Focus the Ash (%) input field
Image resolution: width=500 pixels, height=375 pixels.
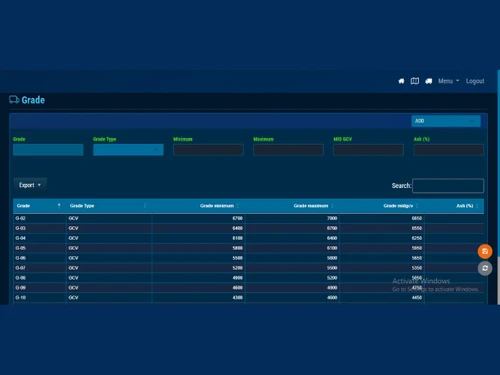[x=448, y=150]
